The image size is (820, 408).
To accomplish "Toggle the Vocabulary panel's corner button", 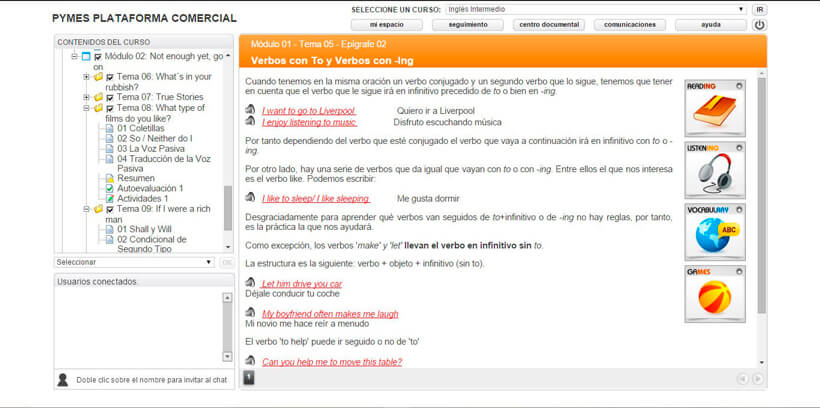I will point(739,210).
